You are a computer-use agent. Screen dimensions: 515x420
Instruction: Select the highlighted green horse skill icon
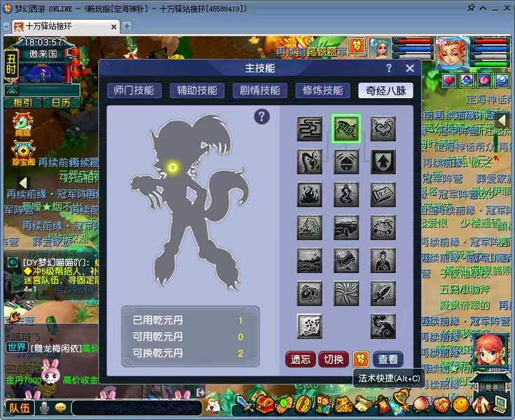point(346,129)
